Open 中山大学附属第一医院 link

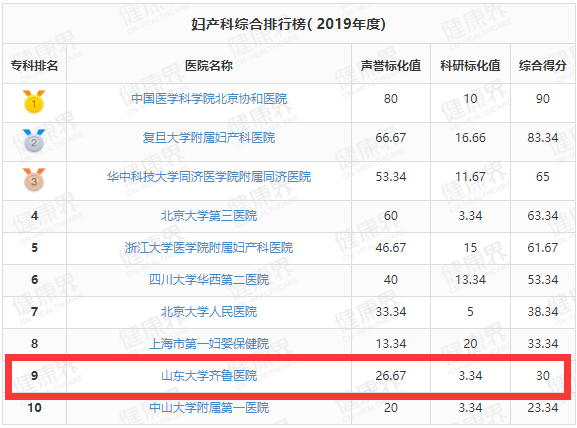[209, 408]
